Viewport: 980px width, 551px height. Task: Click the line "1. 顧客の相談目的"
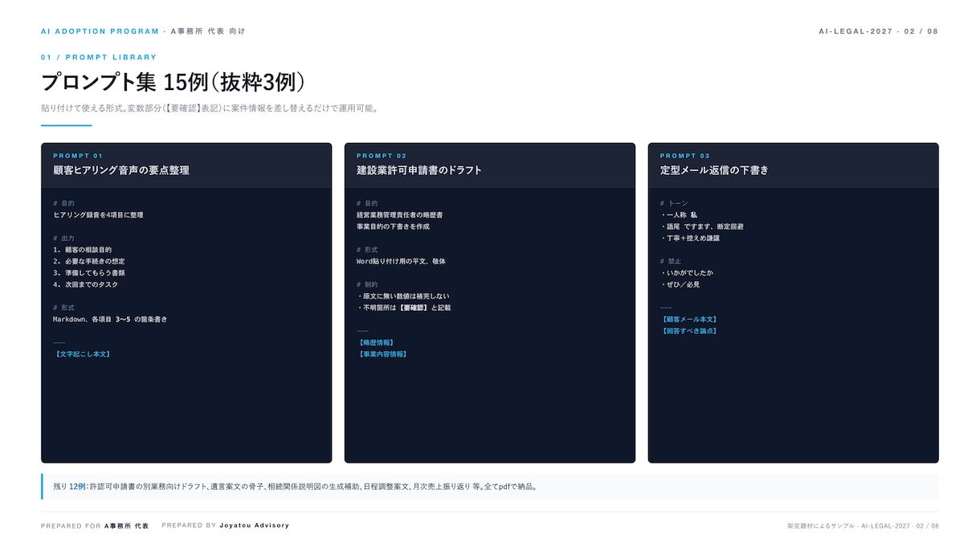point(82,250)
